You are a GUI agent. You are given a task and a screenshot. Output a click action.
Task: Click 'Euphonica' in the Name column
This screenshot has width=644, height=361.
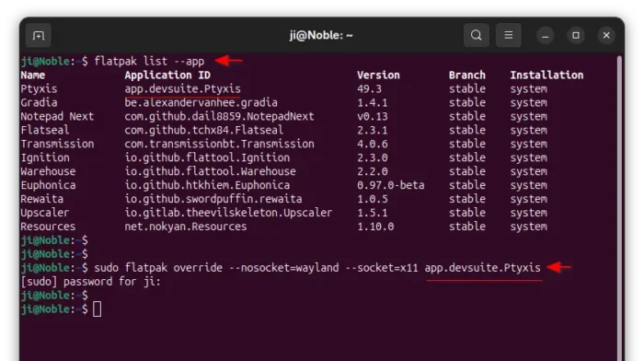(x=48, y=185)
